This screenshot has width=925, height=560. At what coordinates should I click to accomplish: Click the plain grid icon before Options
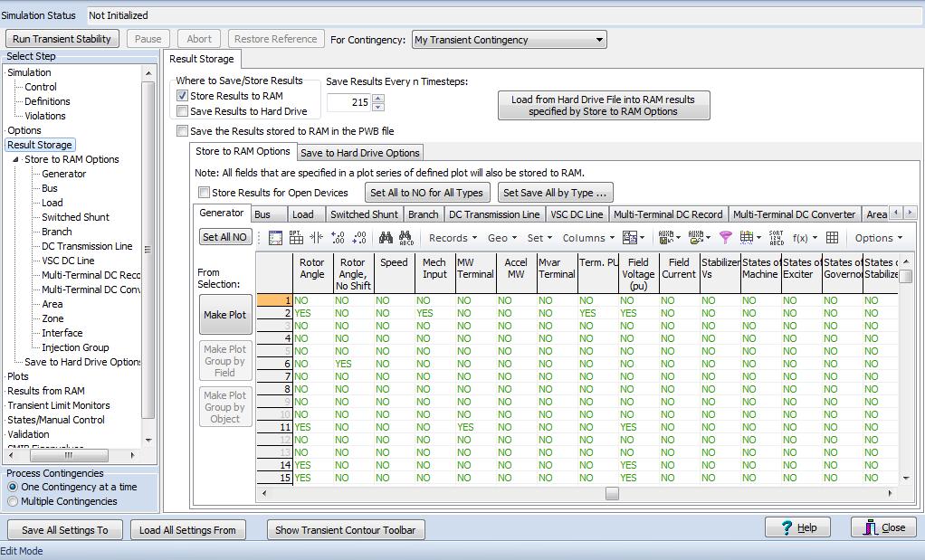832,238
